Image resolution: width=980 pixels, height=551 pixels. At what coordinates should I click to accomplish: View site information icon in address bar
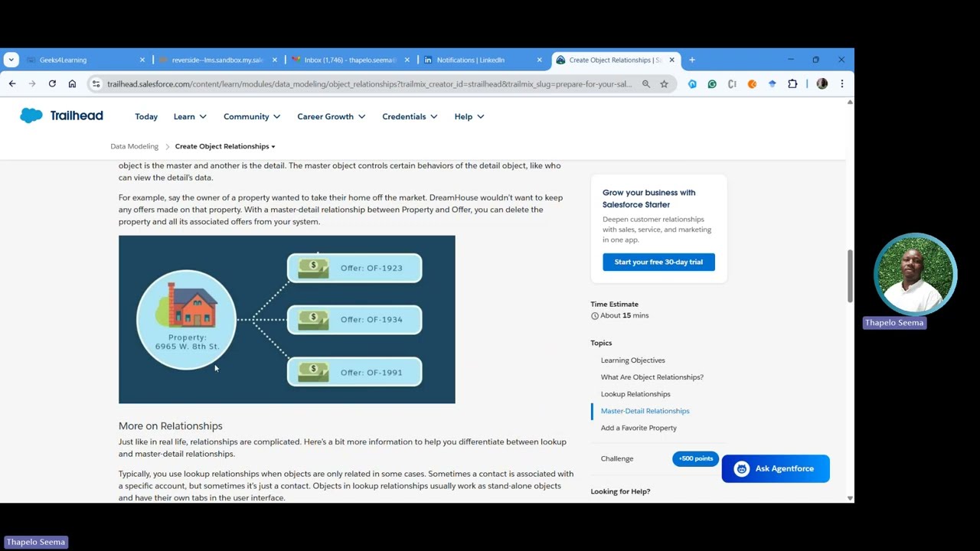point(96,84)
